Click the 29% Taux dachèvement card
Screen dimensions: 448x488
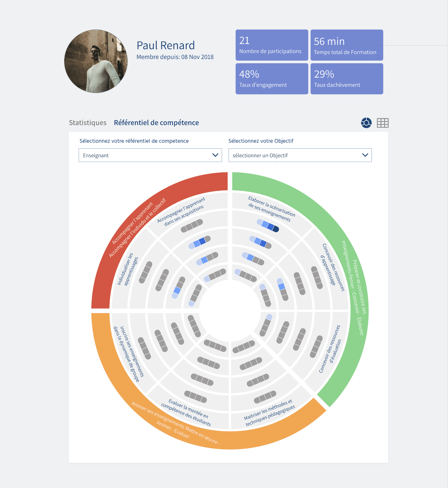(347, 79)
